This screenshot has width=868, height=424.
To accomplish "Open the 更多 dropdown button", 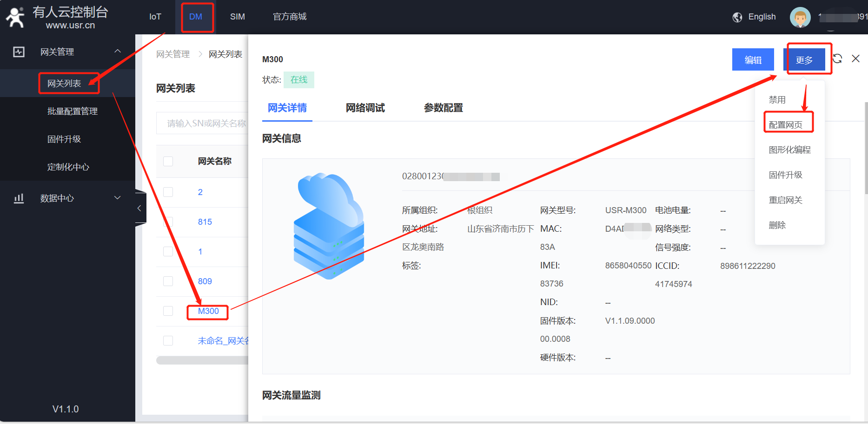I will tap(804, 60).
